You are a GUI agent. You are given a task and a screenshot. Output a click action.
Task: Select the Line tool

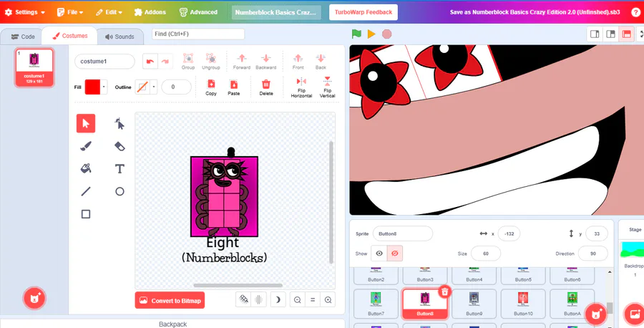(85, 191)
